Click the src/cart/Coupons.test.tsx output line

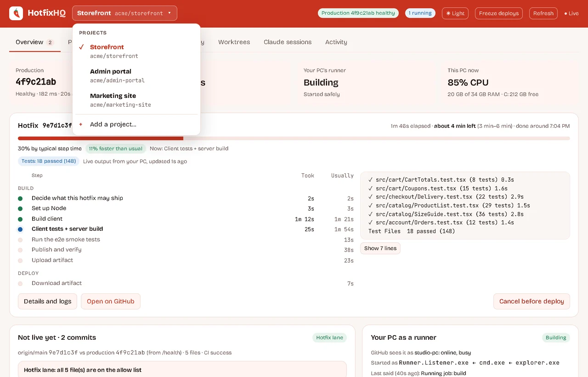click(x=438, y=188)
